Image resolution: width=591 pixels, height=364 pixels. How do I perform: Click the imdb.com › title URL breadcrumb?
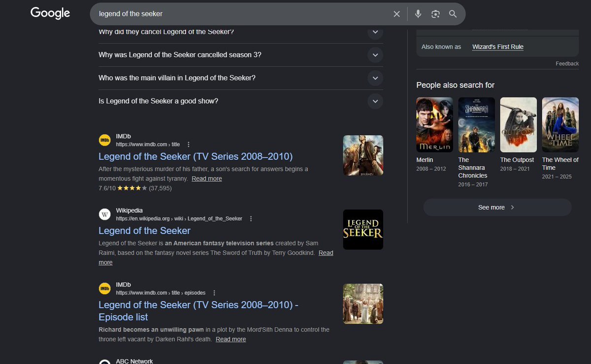tap(148, 144)
